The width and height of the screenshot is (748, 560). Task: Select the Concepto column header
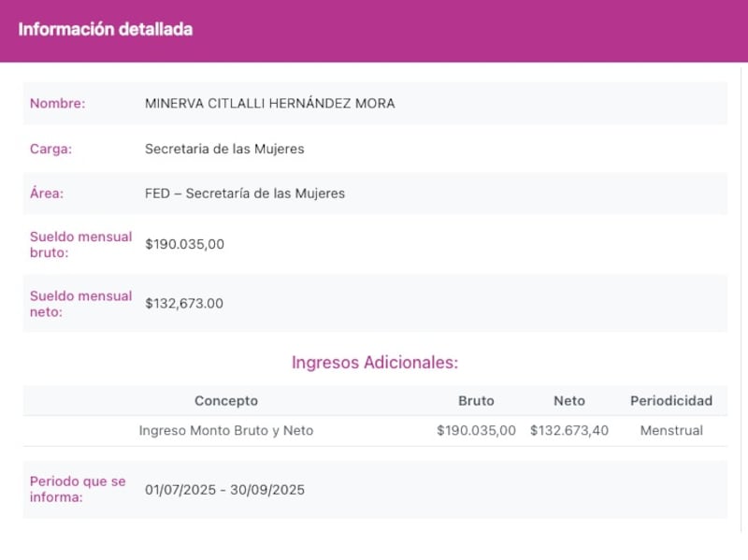point(225,400)
